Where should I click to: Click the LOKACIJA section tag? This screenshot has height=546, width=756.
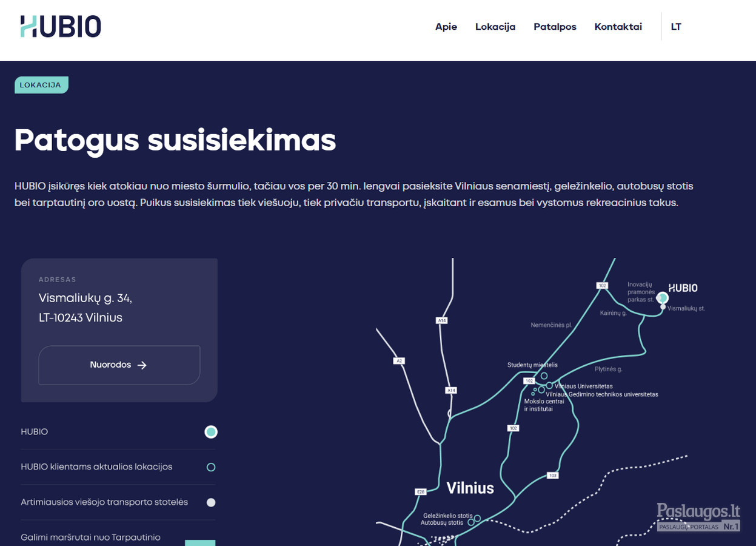coord(41,85)
